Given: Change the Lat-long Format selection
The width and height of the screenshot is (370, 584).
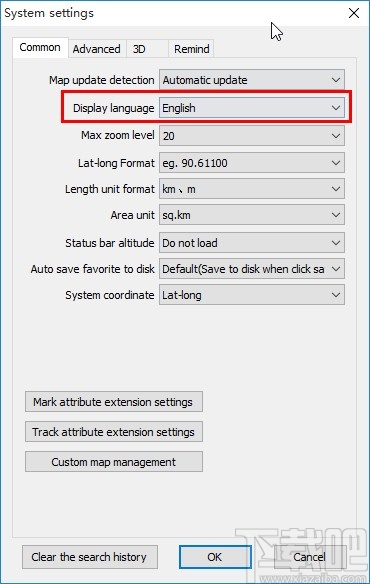Looking at the screenshot, I should 252,163.
